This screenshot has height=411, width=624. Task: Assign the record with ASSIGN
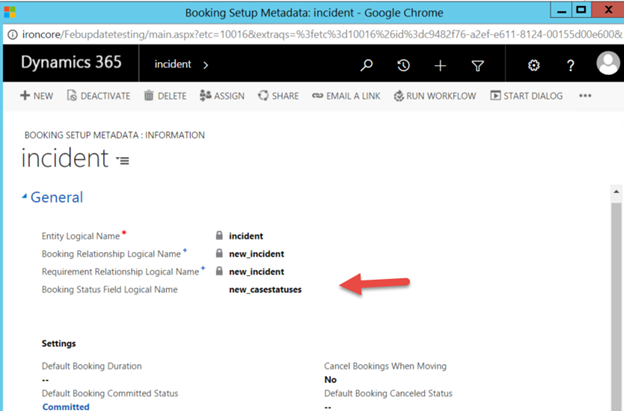[222, 96]
